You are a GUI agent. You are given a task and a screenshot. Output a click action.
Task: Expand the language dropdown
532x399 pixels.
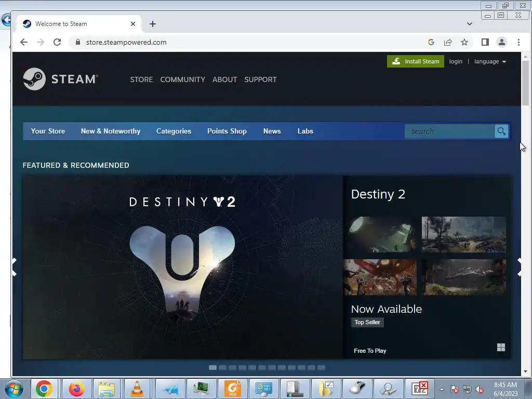point(490,61)
